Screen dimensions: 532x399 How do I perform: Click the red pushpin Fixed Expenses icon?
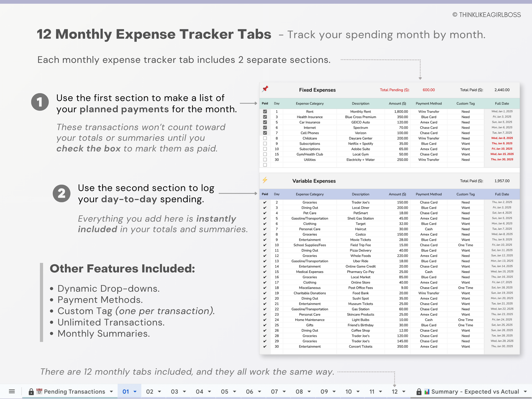pyautogui.click(x=265, y=89)
